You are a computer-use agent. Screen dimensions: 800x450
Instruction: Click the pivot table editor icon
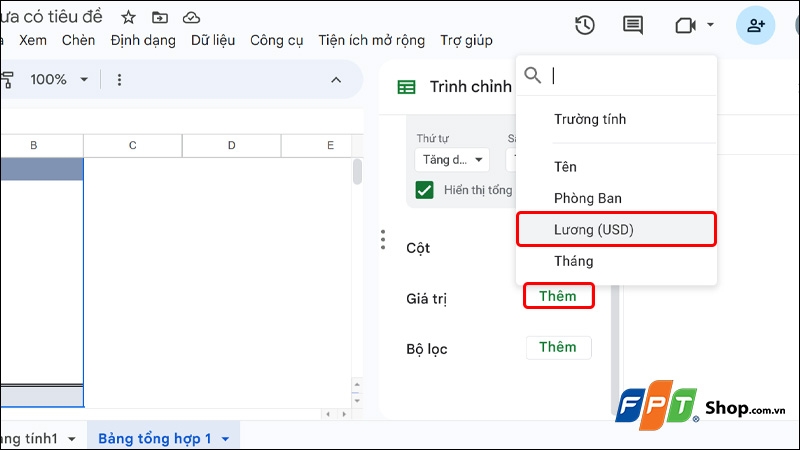click(x=406, y=87)
